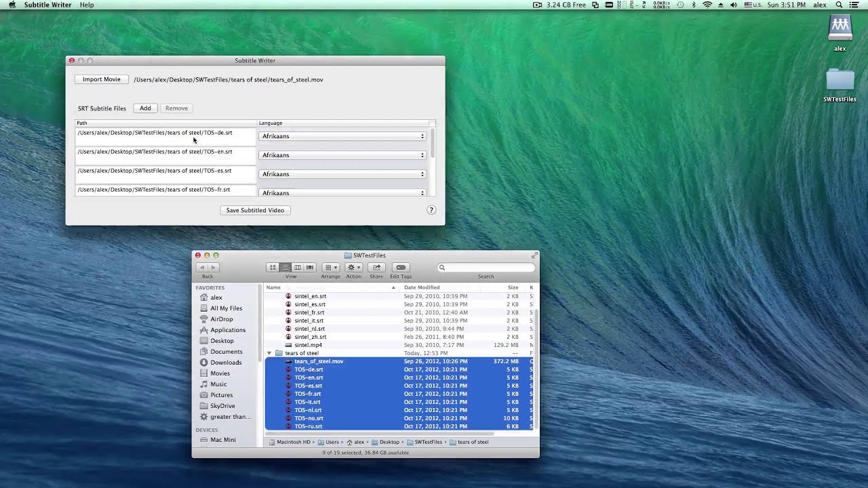868x488 pixels.
Task: Open language dropdown for TOS-es.srt
Action: pyautogui.click(x=342, y=174)
